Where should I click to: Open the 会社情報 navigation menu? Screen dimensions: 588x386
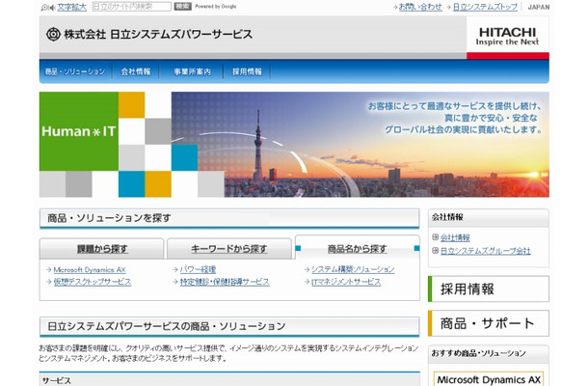pos(136,71)
